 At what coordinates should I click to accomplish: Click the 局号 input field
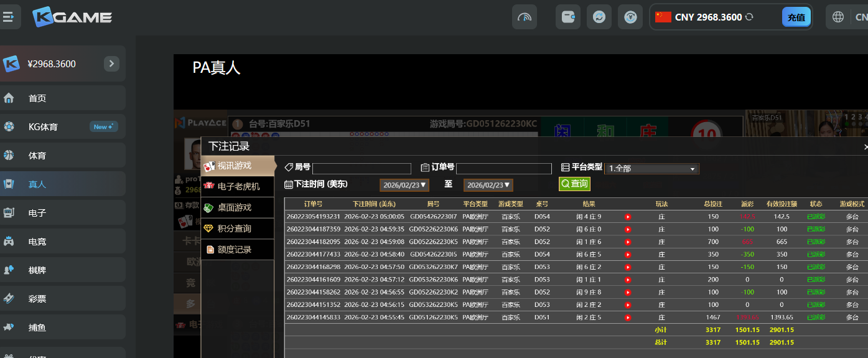pos(362,169)
